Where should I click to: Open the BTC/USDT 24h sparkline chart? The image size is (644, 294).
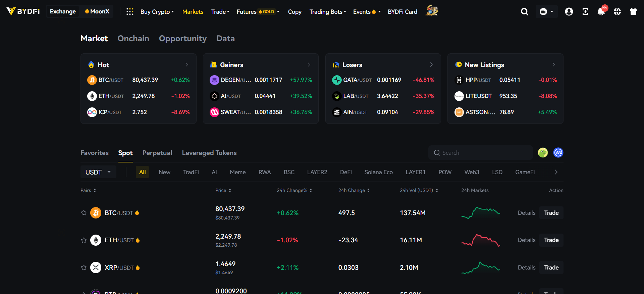(x=481, y=213)
